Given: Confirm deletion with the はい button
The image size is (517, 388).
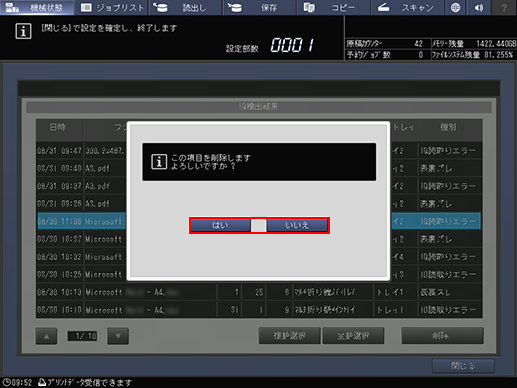Looking at the screenshot, I should point(220,225).
